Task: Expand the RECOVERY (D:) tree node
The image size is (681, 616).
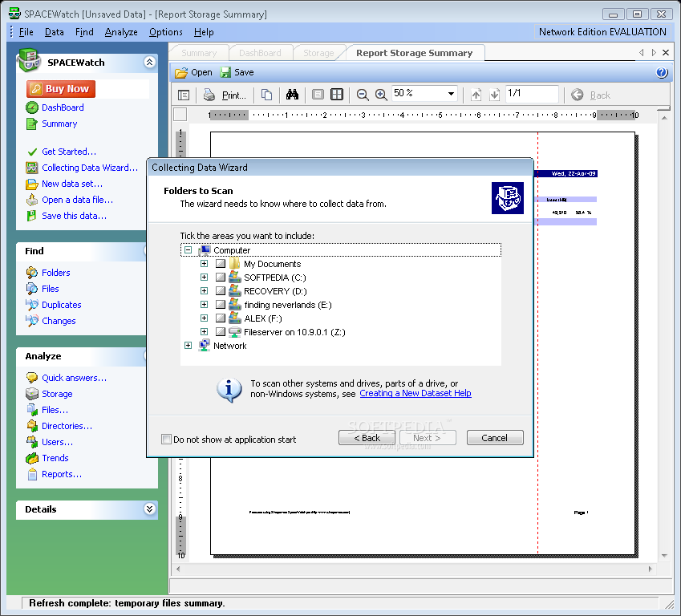Action: 204,290
